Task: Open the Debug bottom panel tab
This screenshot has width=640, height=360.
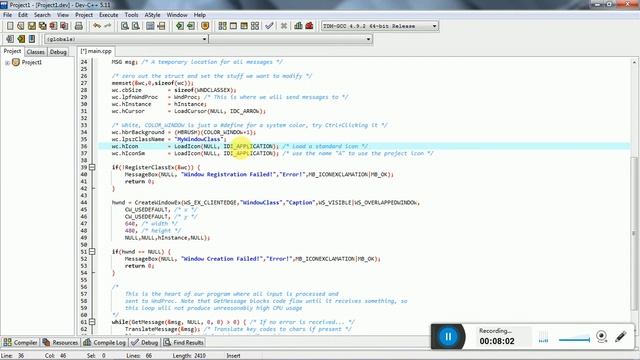Action: pos(145,342)
